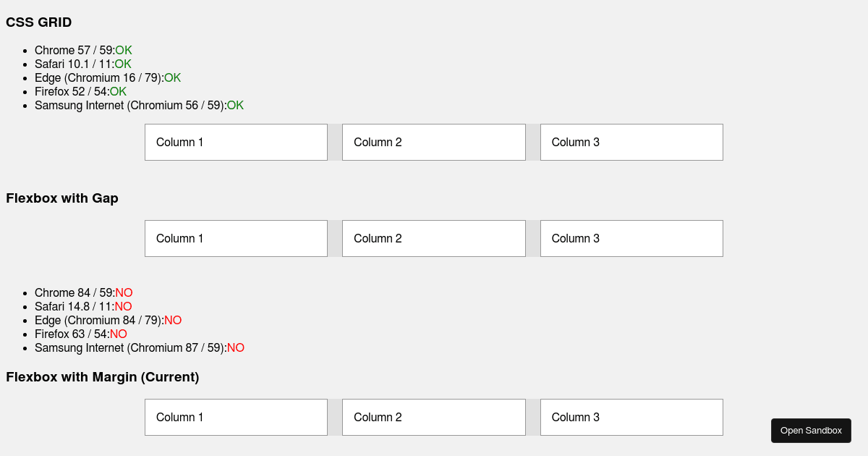Choose Column 1 under Flexbox with Margin
Viewport: 868px width, 456px height.
pyautogui.click(x=236, y=417)
